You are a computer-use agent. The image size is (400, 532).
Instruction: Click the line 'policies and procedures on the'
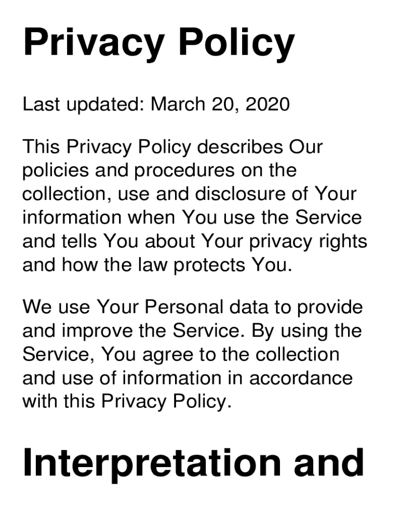click(159, 170)
